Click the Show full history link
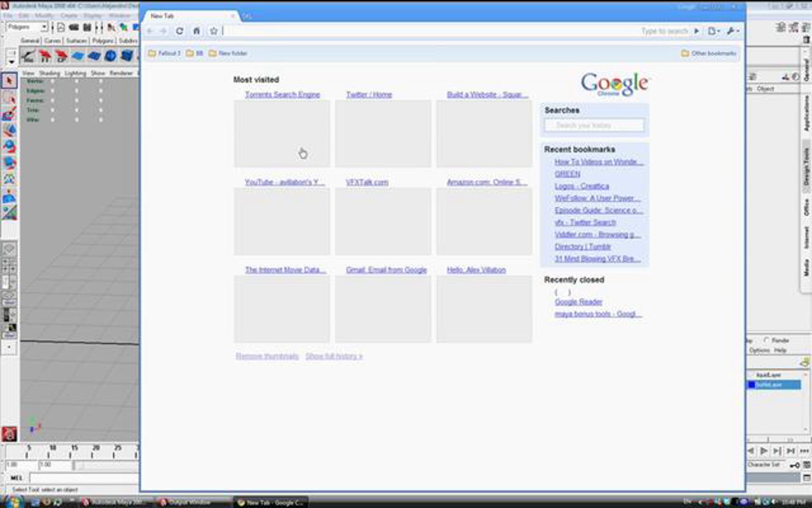 334,356
